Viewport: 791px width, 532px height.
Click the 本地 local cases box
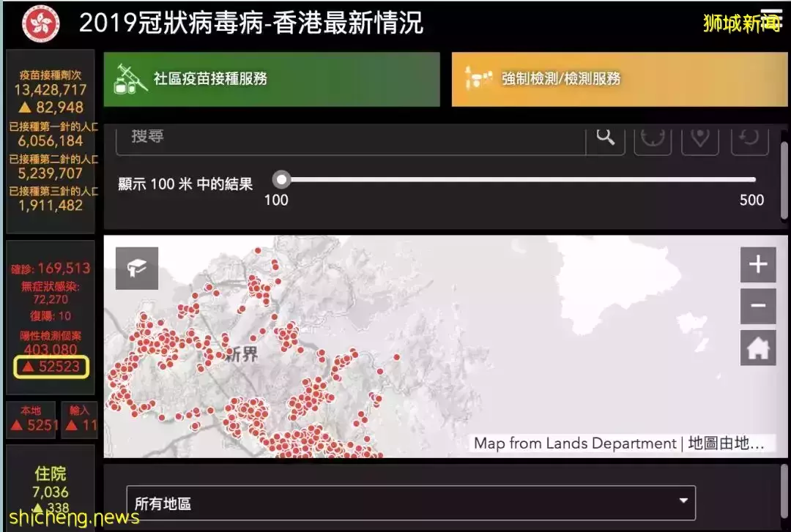point(31,419)
